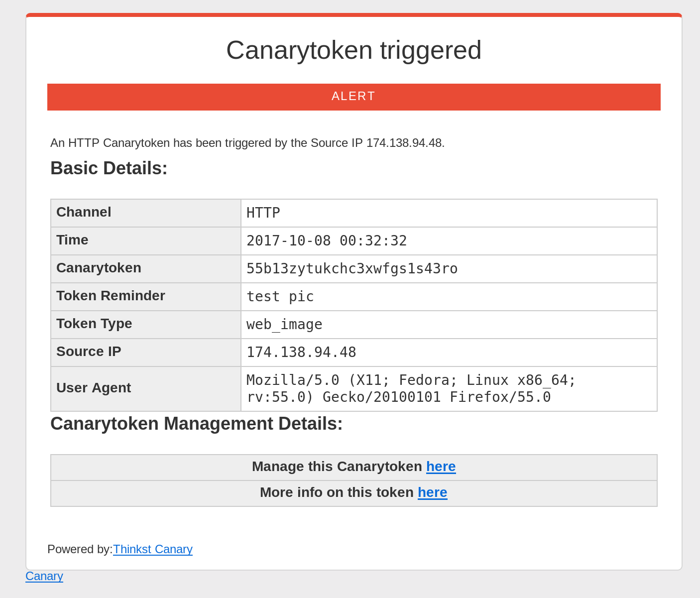
Task: Click the 'Powered by:' text
Action: click(80, 549)
